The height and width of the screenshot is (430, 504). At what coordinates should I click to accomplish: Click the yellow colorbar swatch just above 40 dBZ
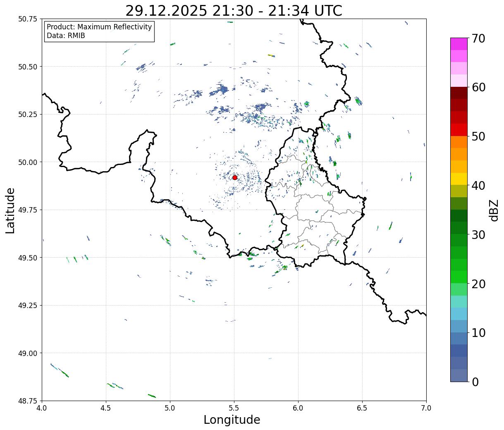pyautogui.click(x=459, y=179)
